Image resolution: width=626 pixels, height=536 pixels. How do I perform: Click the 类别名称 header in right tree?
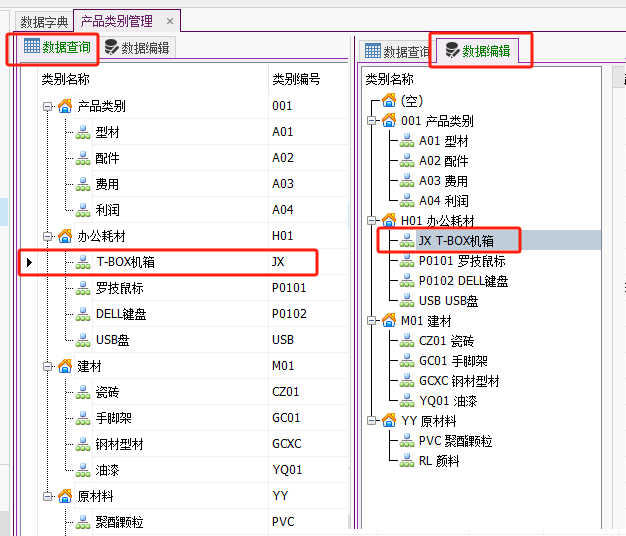coord(390,79)
